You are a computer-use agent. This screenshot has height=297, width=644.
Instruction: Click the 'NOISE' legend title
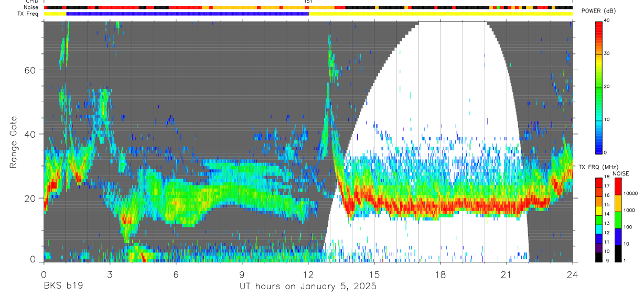(622, 173)
